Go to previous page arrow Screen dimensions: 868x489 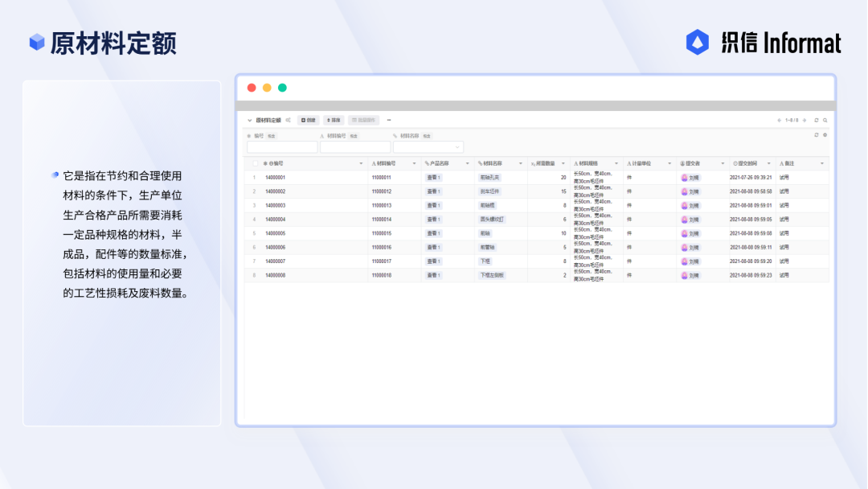(779, 120)
